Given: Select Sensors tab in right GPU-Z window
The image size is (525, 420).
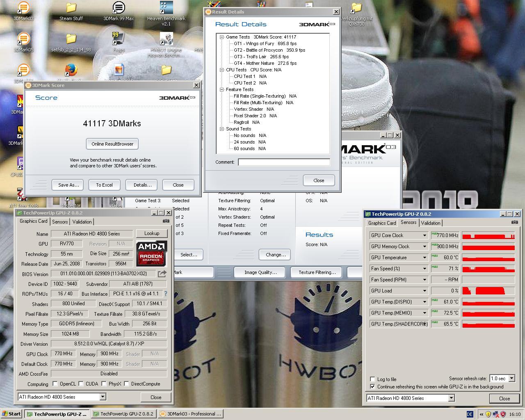Looking at the screenshot, I should pos(408,222).
